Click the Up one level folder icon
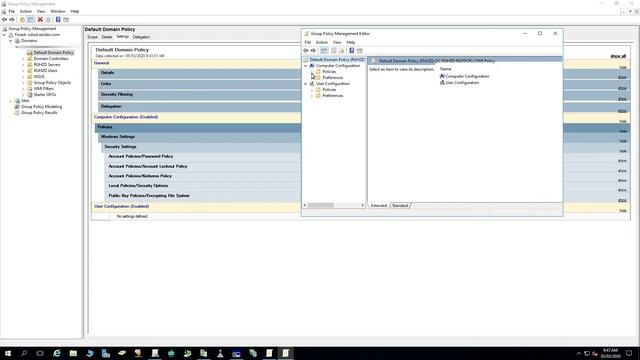 (22, 20)
